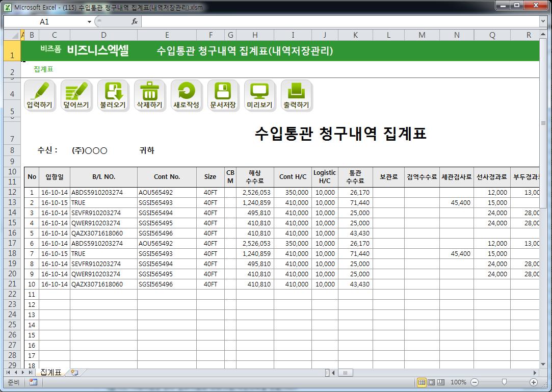Viewport: 552px width, 392px height.
Task: Start a new form with 새로작성
Action: (x=186, y=95)
